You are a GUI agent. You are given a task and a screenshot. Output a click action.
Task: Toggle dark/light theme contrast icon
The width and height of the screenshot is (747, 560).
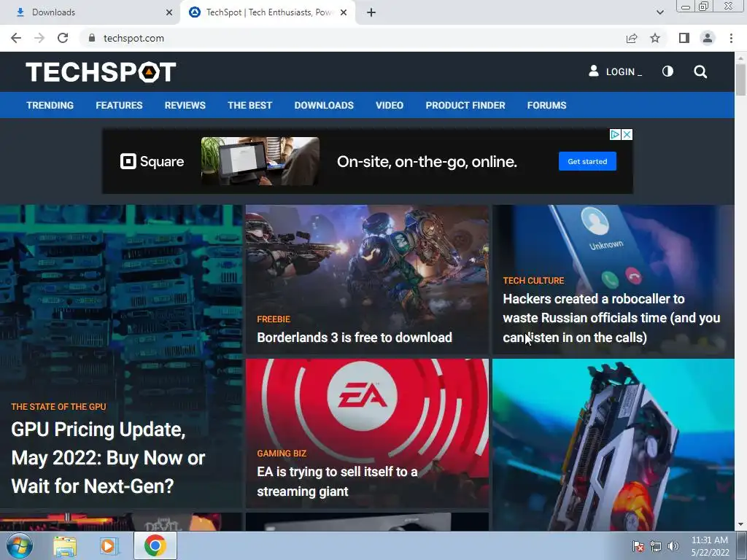pos(668,71)
